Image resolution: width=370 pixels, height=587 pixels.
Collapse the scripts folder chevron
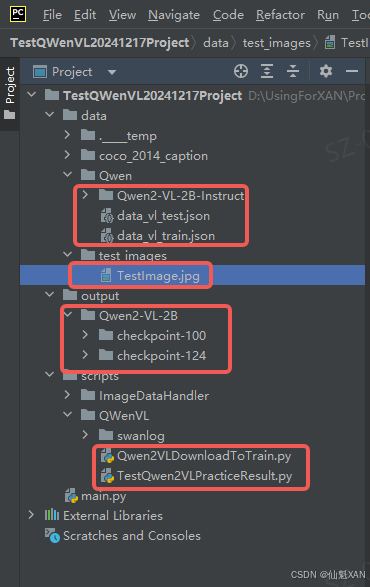[x=49, y=374]
